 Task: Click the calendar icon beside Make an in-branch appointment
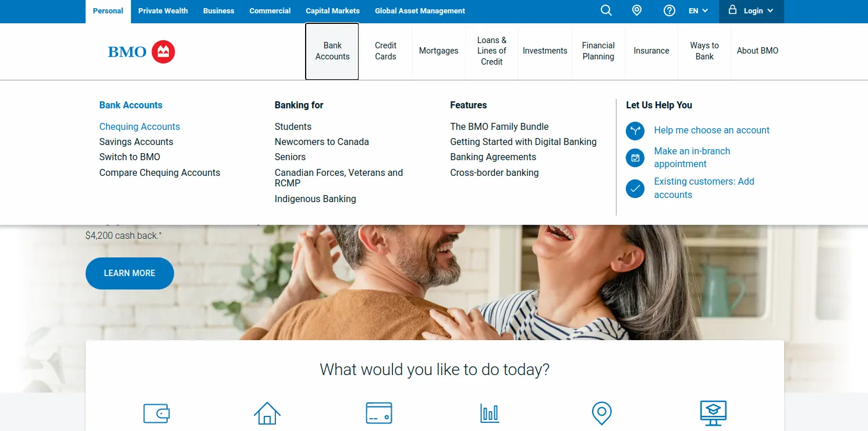(635, 158)
